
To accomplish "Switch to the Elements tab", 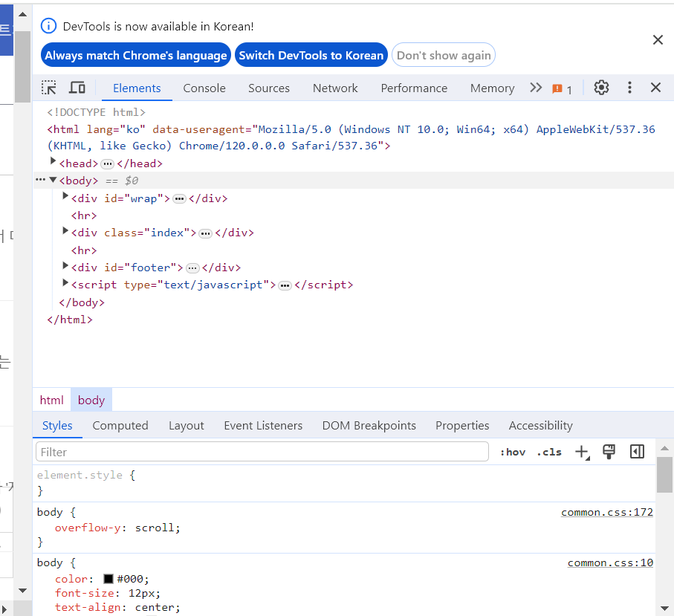I will point(137,88).
